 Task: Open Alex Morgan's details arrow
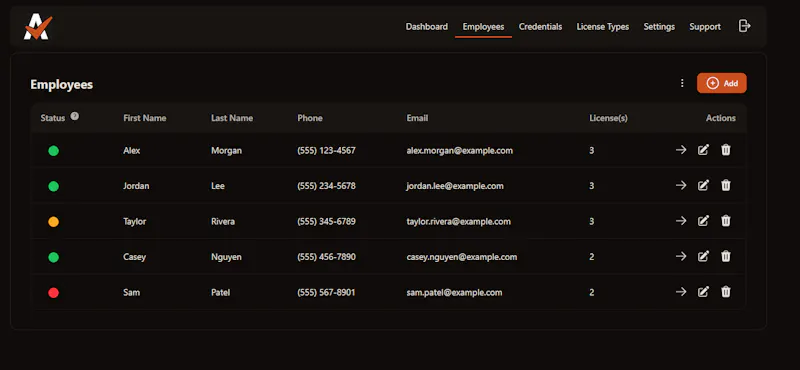pyautogui.click(x=681, y=150)
